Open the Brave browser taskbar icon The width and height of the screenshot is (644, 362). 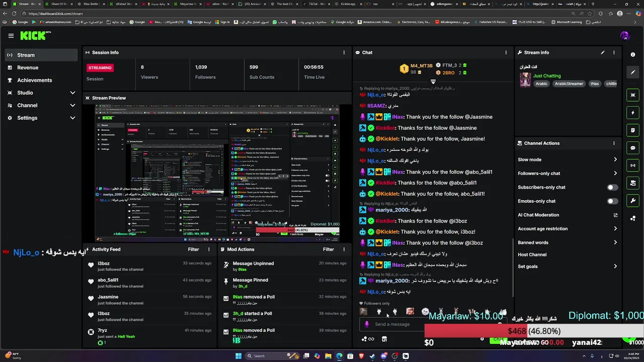point(361,356)
